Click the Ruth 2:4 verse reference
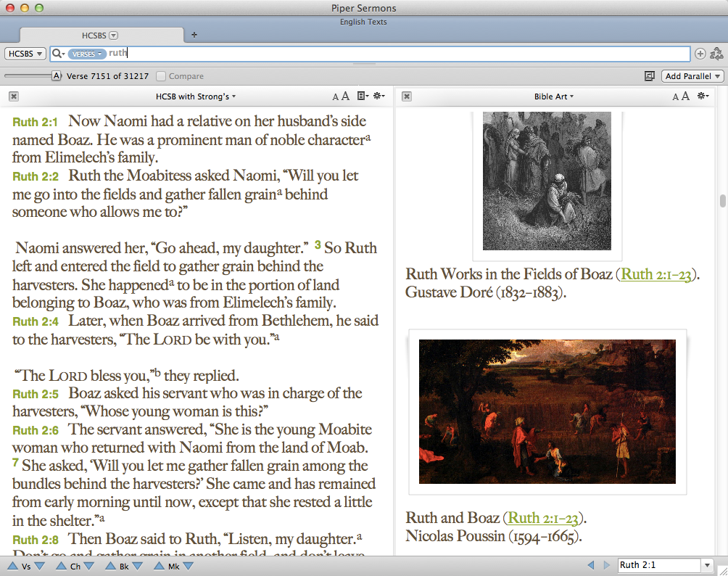Screen dimensions: 728x576 click(x=36, y=321)
